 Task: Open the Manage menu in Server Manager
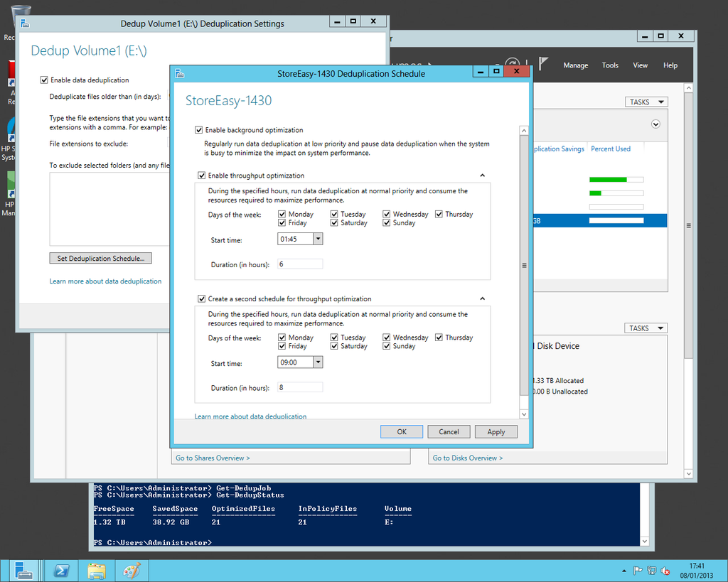[x=575, y=65]
